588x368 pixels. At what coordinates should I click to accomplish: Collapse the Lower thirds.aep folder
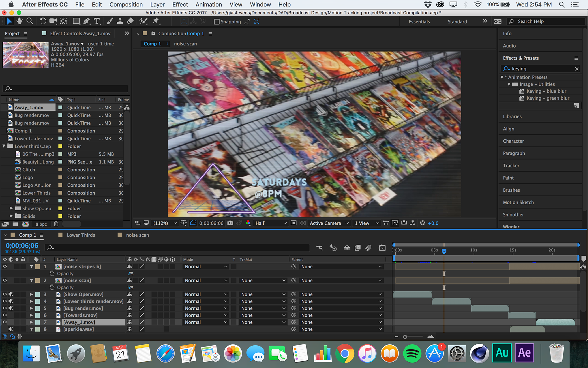[4, 146]
